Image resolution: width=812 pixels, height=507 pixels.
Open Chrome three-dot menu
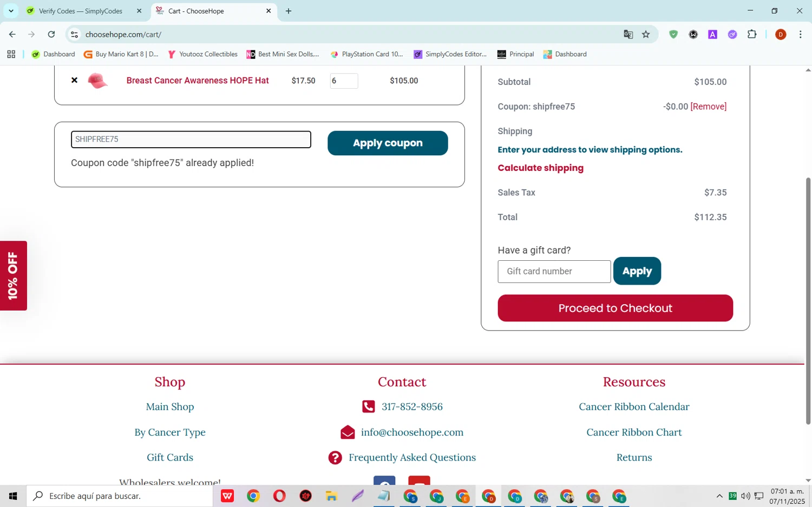(801, 34)
